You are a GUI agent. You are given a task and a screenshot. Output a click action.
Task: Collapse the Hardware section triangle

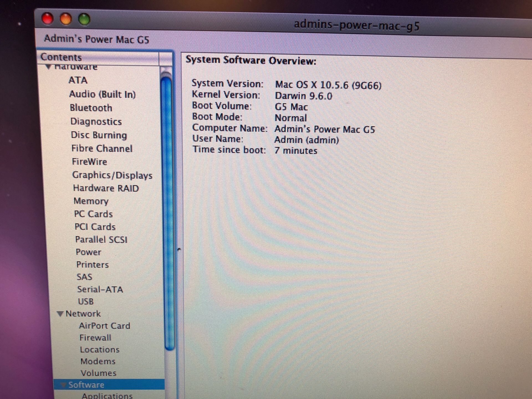pyautogui.click(x=48, y=67)
